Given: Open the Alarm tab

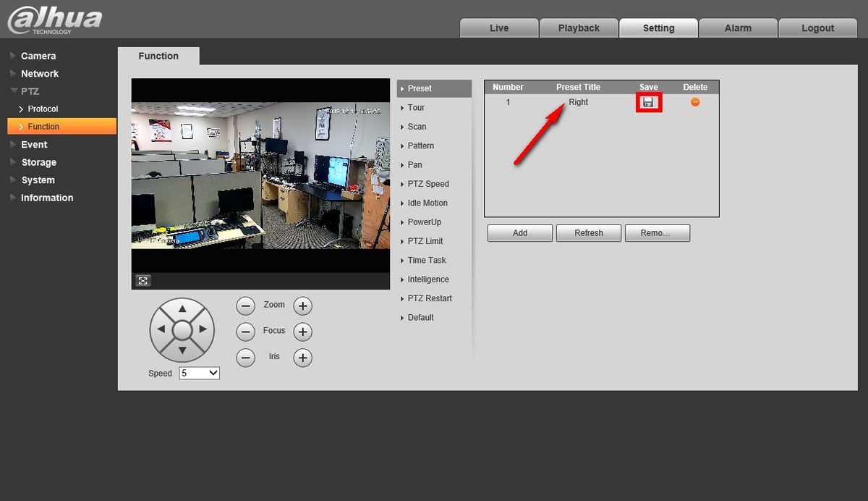Looking at the screenshot, I should 738,28.
